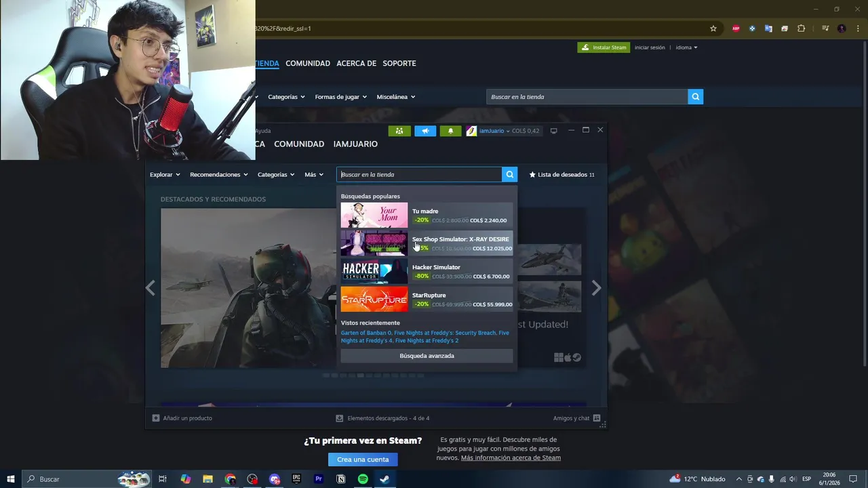
Task: Open Amigos y chat
Action: coord(576,418)
